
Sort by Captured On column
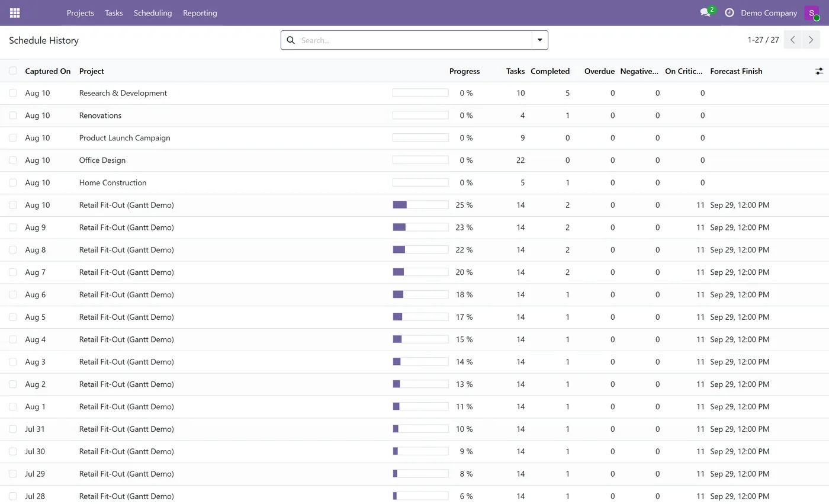click(x=48, y=71)
